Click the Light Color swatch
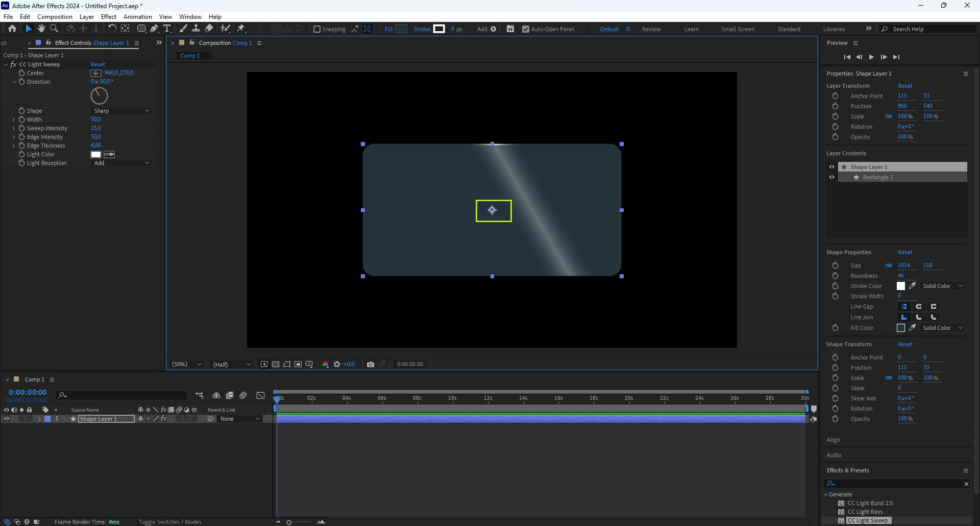 96,154
